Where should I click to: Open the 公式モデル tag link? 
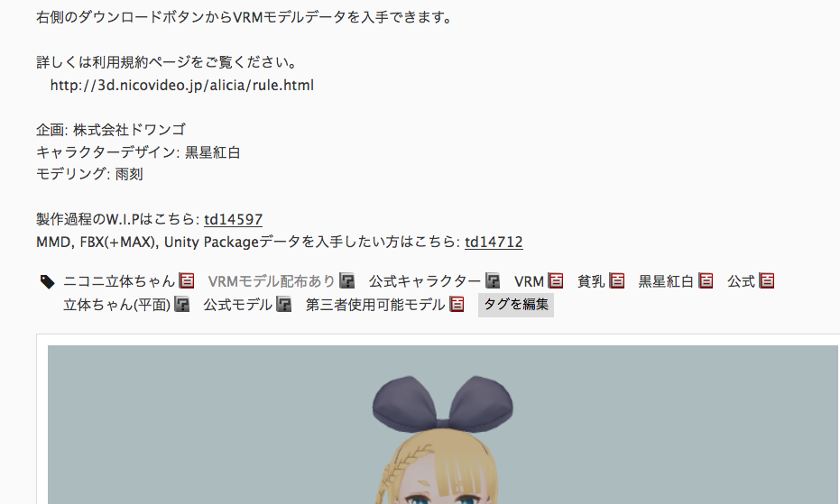coord(238,305)
